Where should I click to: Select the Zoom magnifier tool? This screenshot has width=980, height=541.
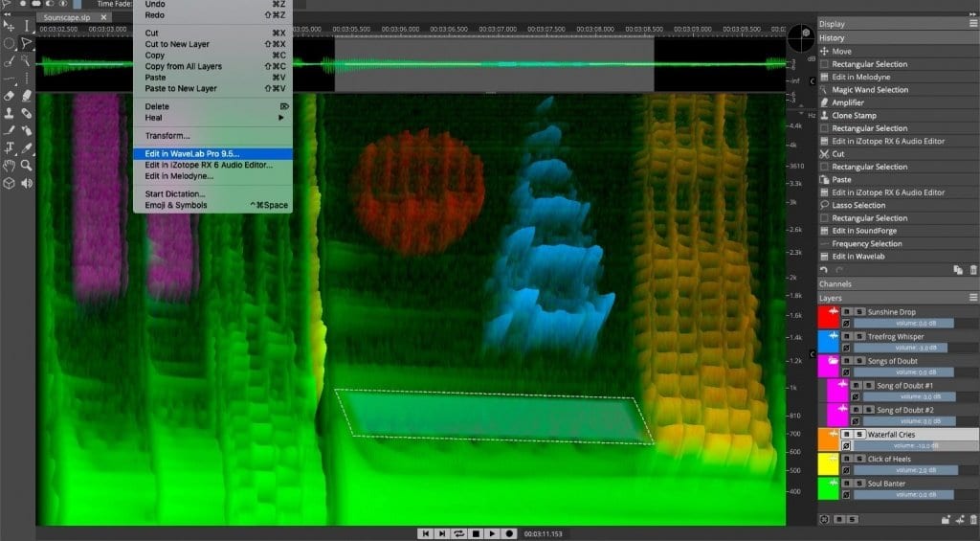click(26, 166)
